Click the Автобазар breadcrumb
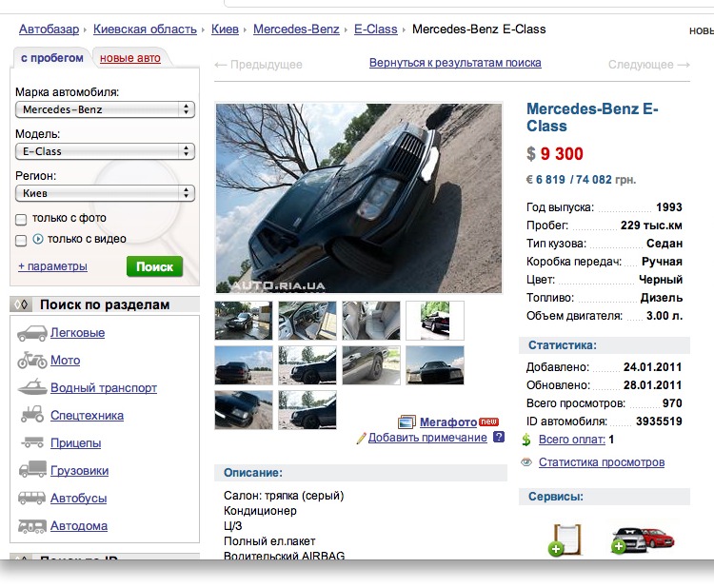 (x=49, y=29)
